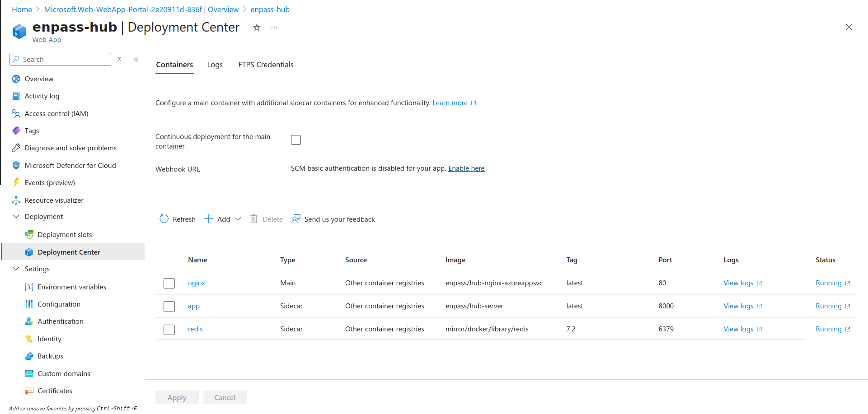The image size is (868, 414).
Task: Click the Deployment slots icon
Action: pos(29,235)
